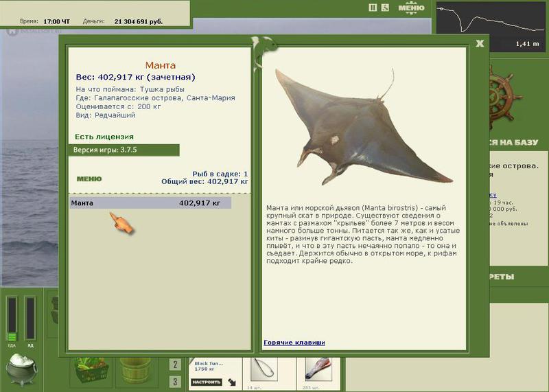Click the 'На что поймана: Тушка рыбы' line
This screenshot has width=549, height=392.
130,89
